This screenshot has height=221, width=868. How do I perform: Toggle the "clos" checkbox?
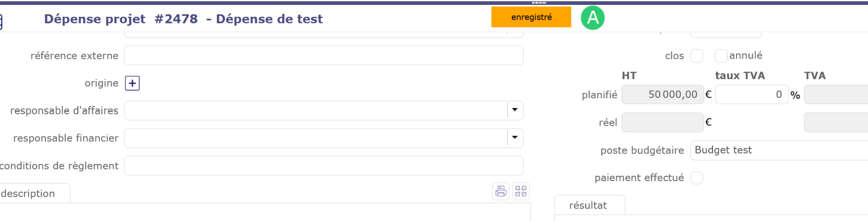tap(697, 56)
